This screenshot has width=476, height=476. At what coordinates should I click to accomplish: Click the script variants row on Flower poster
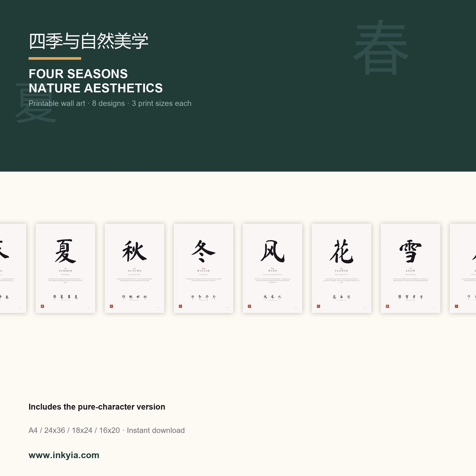[342, 297]
